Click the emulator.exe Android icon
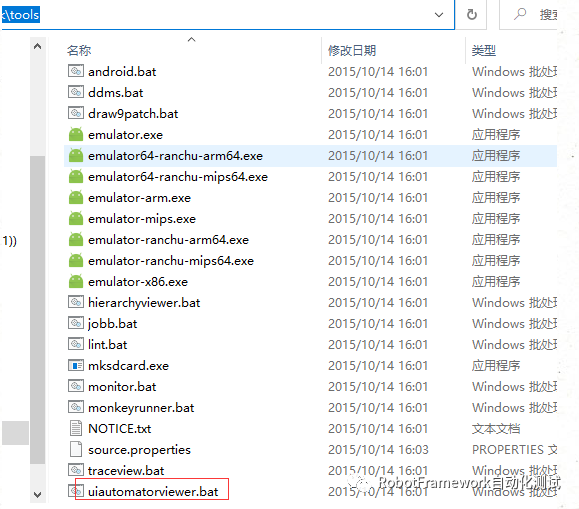The image size is (579, 509). (x=76, y=134)
